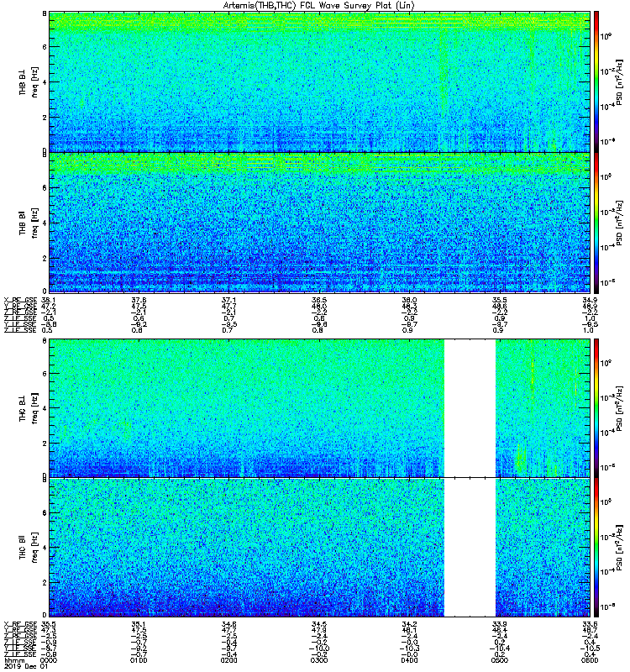Screen dimensions: 630x672
Task: Click the date label 2019 Dec 01
Action: (26, 666)
